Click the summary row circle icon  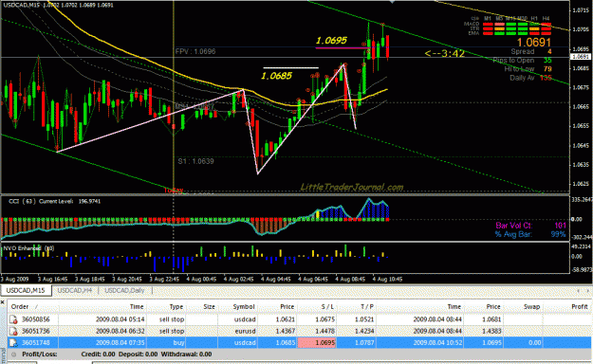(14, 355)
